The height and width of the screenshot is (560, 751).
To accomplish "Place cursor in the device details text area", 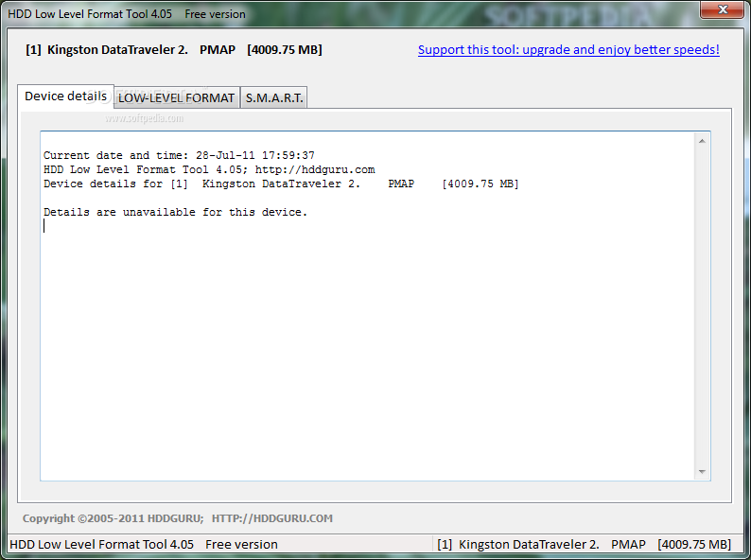I will 367,306.
